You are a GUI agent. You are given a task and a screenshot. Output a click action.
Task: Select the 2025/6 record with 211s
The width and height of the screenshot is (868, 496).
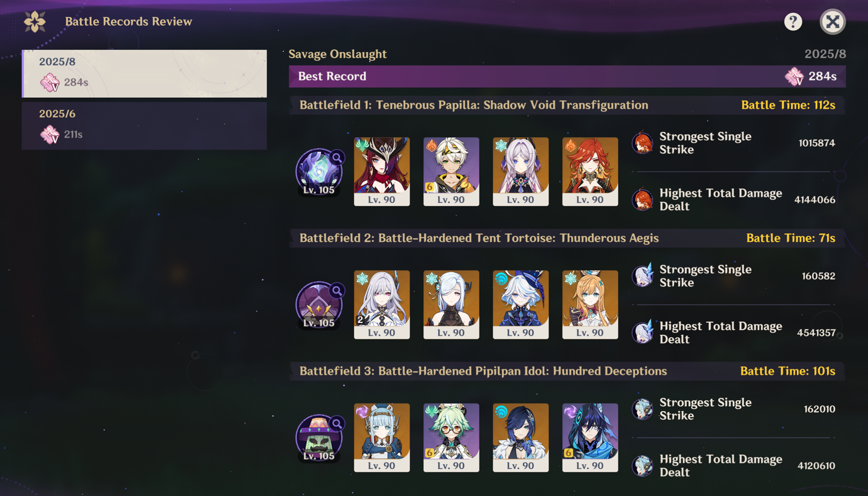144,126
